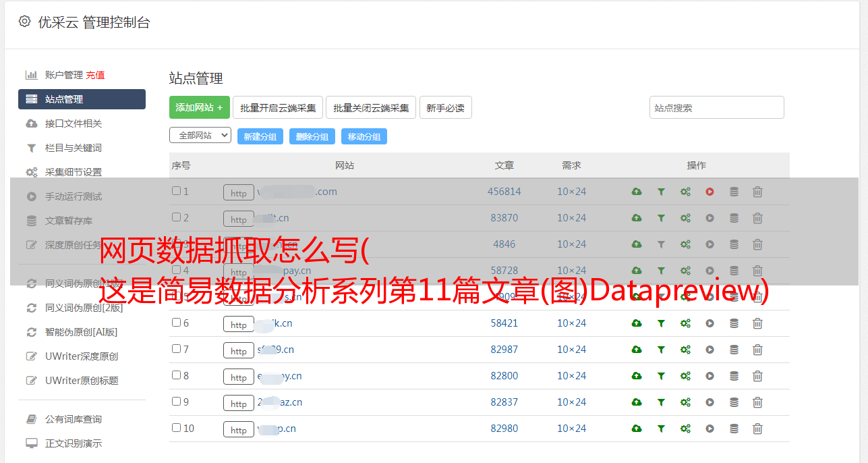Delete site 1 with its trash icon

[x=757, y=192]
